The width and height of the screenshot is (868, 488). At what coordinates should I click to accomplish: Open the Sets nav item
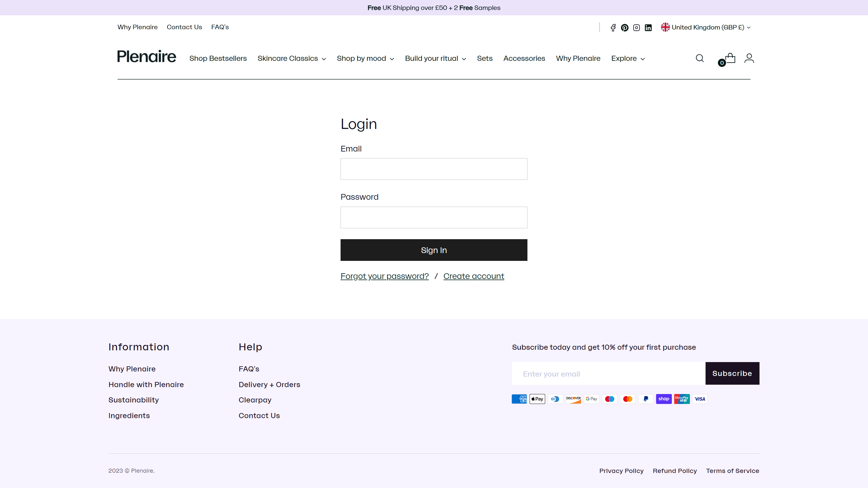pos(485,58)
